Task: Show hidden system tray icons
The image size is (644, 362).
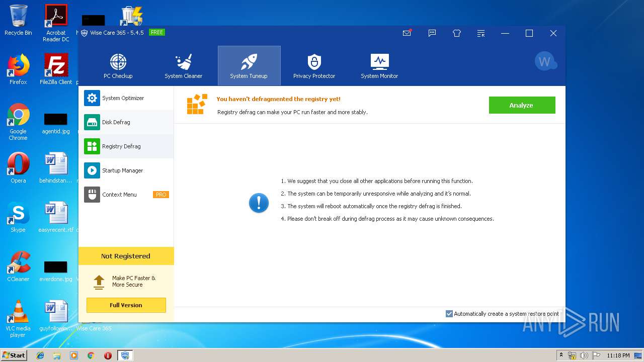Action: pyautogui.click(x=561, y=355)
